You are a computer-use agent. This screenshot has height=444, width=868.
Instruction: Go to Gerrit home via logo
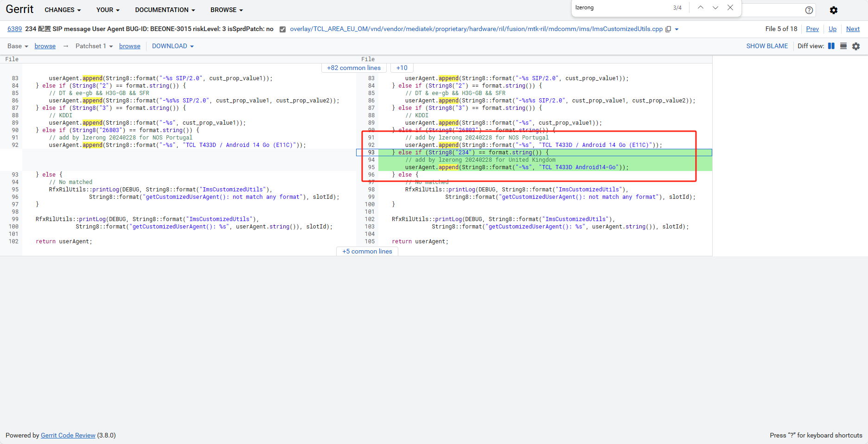19,9
